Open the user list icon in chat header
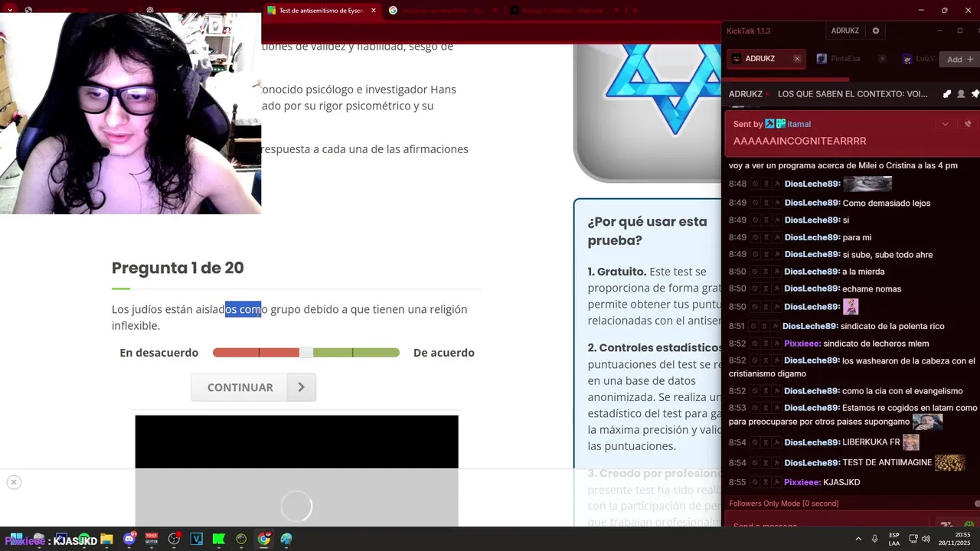Viewport: 980px width, 551px height. coord(961,94)
